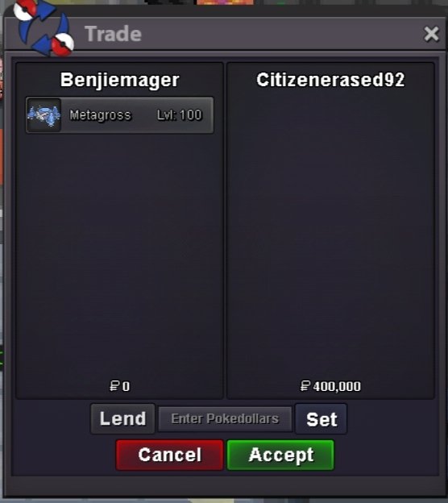Screen dimensions: 448x503
Task: Select the Metagross sprite thumbnail
Action: pyautogui.click(x=44, y=115)
